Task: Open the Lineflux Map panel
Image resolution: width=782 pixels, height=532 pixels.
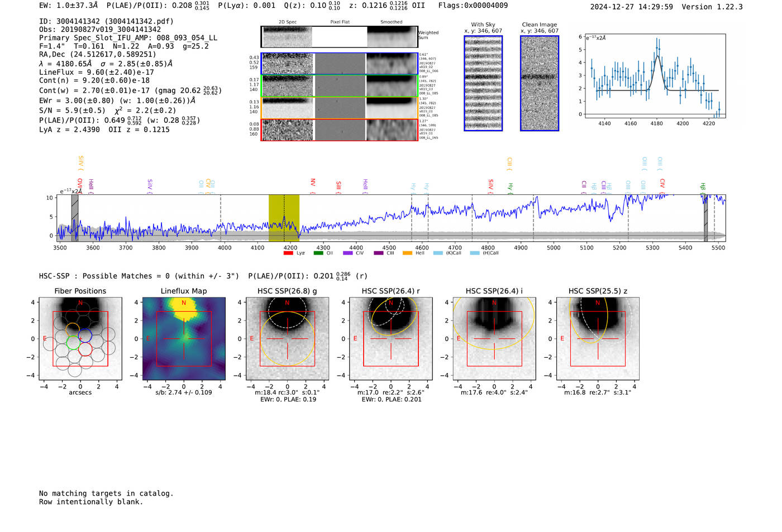Action: 184,339
